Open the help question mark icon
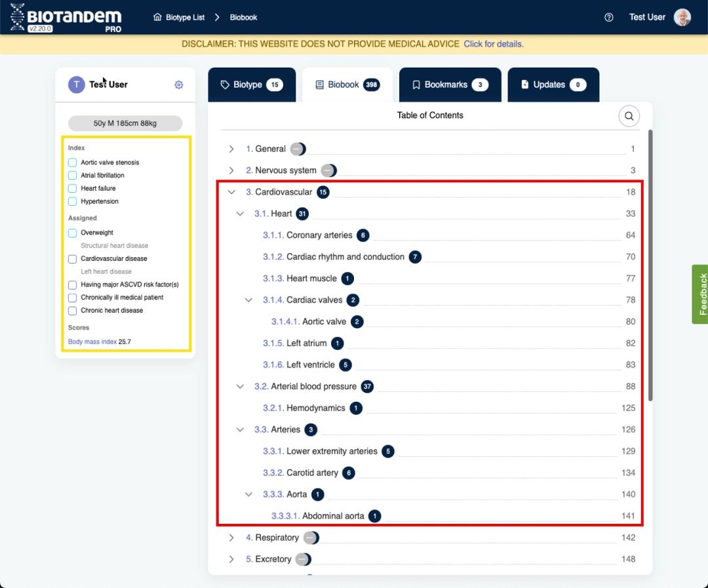Image resolution: width=708 pixels, height=588 pixels. point(609,18)
